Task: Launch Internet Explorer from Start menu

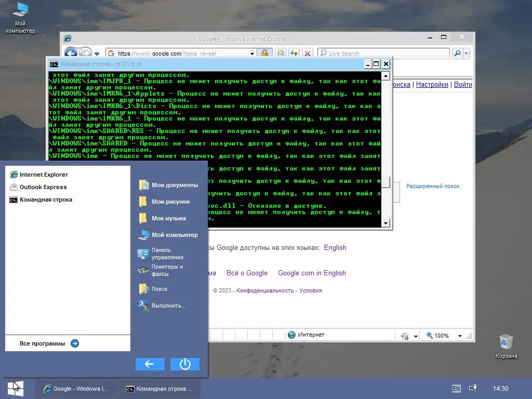Action: [x=39, y=175]
